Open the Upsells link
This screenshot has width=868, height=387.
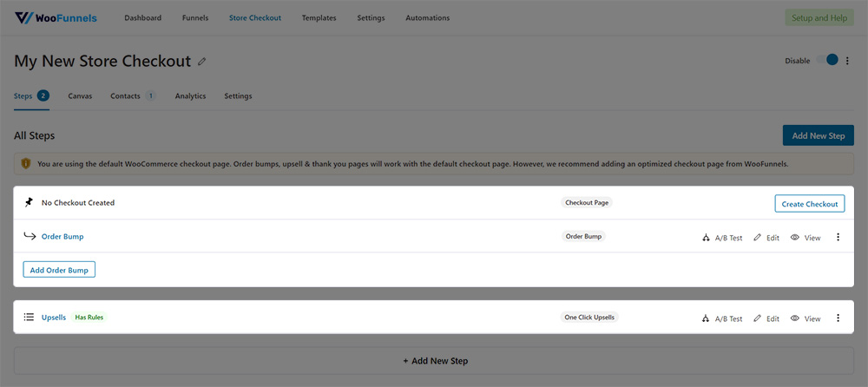pos(54,318)
